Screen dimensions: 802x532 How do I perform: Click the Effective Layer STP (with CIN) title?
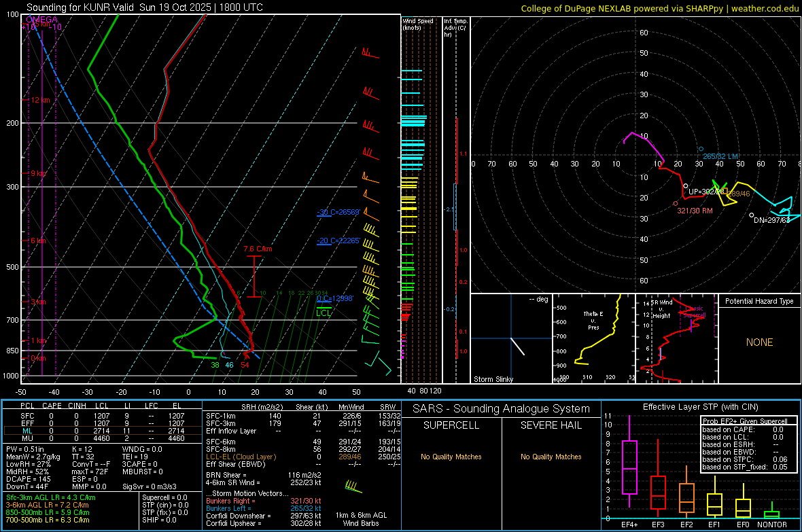point(700,407)
